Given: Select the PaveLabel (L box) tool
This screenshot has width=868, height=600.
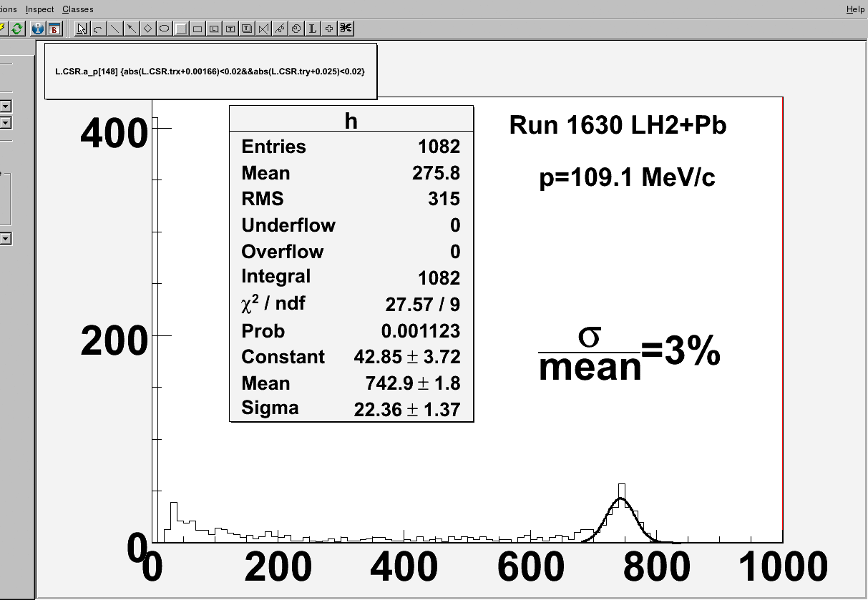Looking at the screenshot, I should (x=214, y=29).
